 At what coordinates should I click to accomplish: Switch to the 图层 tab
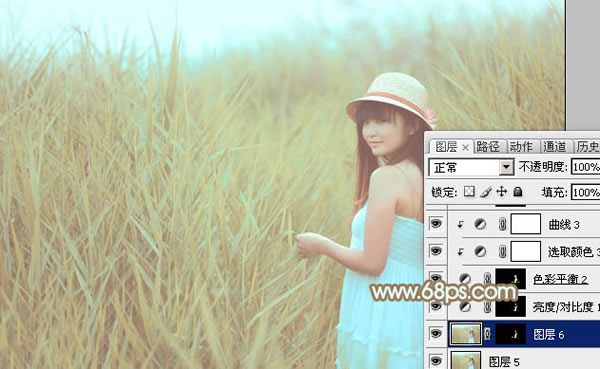446,147
